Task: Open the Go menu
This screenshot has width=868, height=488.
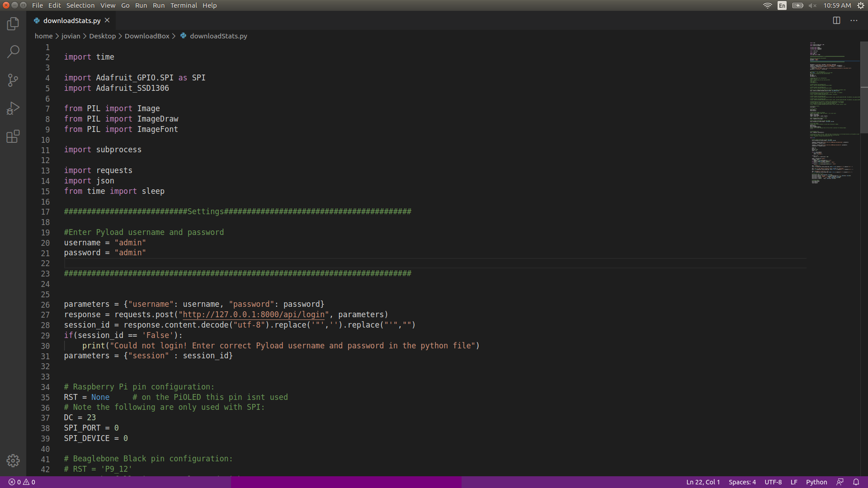Action: (x=125, y=5)
